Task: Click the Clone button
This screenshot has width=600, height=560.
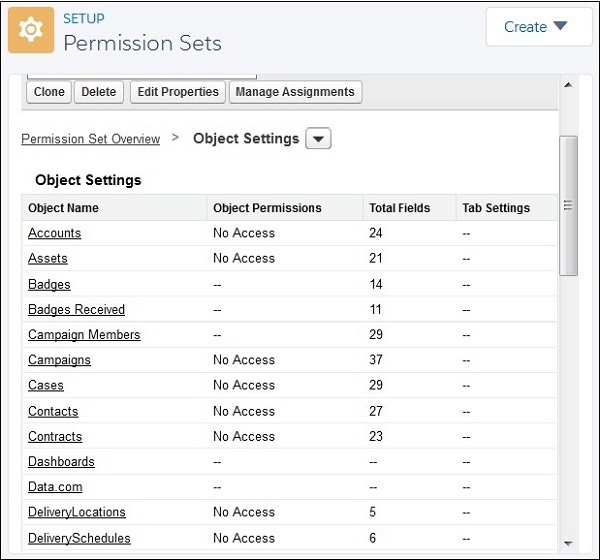Action: point(49,92)
